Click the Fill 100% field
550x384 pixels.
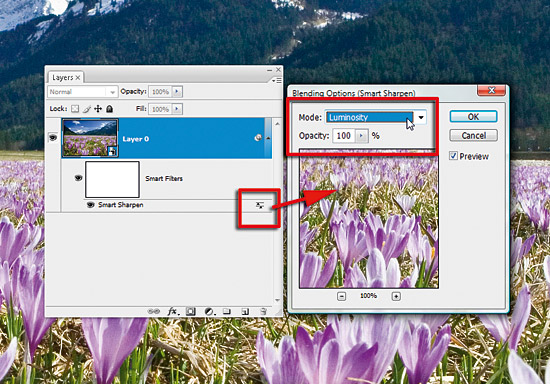pyautogui.click(x=161, y=109)
